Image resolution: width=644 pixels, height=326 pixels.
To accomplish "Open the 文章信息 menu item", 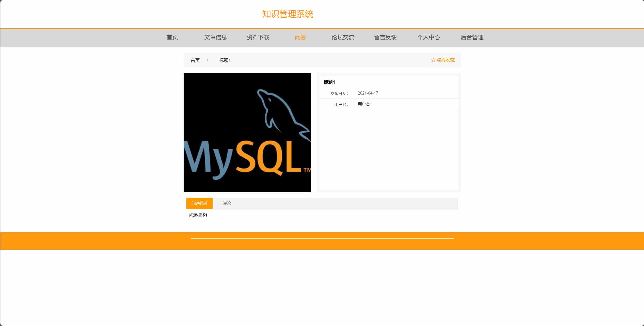I will point(215,37).
